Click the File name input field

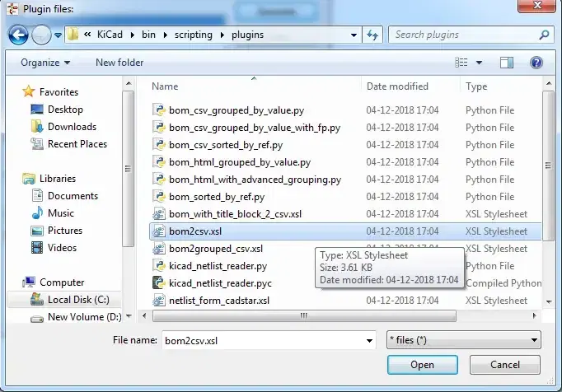point(264,340)
